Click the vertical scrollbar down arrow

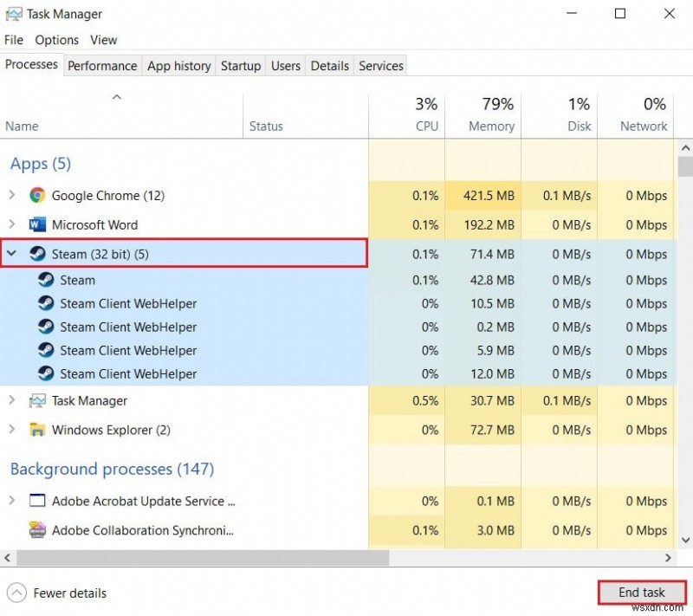(x=685, y=540)
